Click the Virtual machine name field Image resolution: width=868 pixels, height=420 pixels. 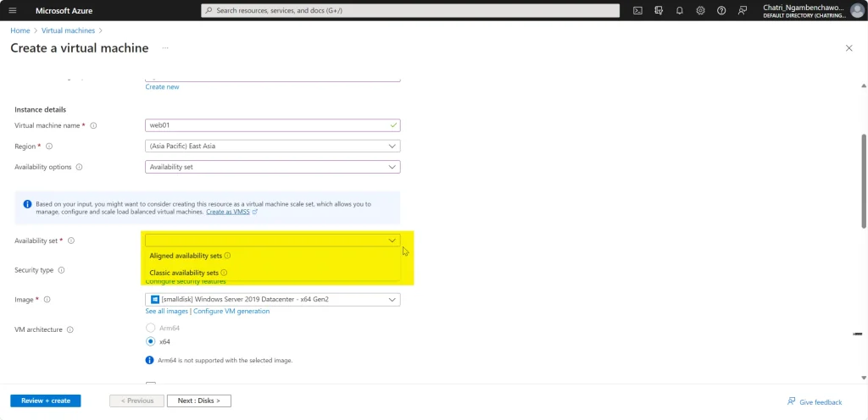[x=272, y=125]
